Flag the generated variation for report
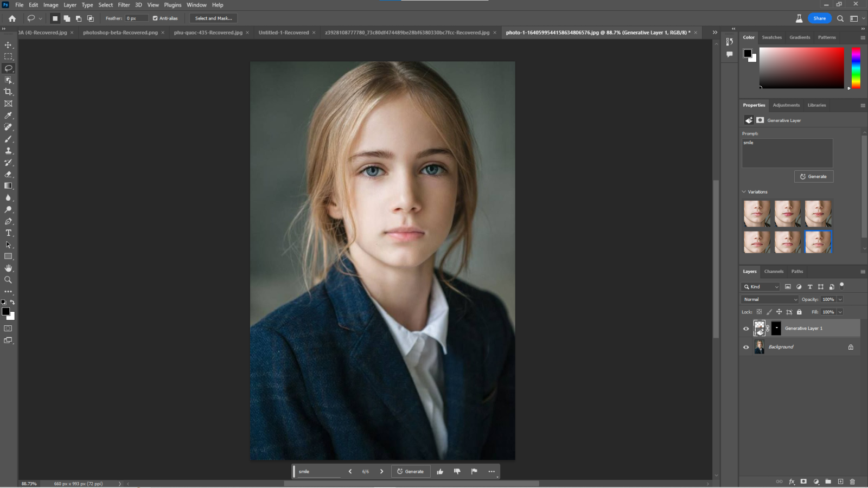 (474, 471)
